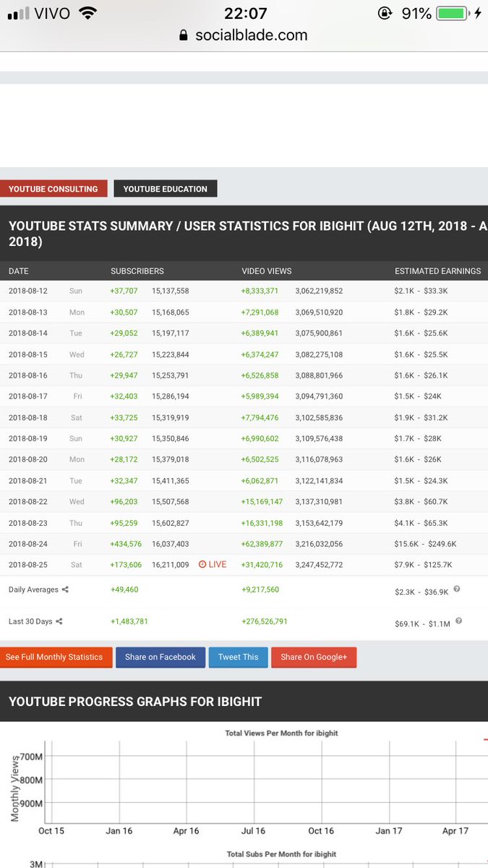Click share icon next to Last 30 Days
Screen dimensions: 488x868
coord(59,621)
